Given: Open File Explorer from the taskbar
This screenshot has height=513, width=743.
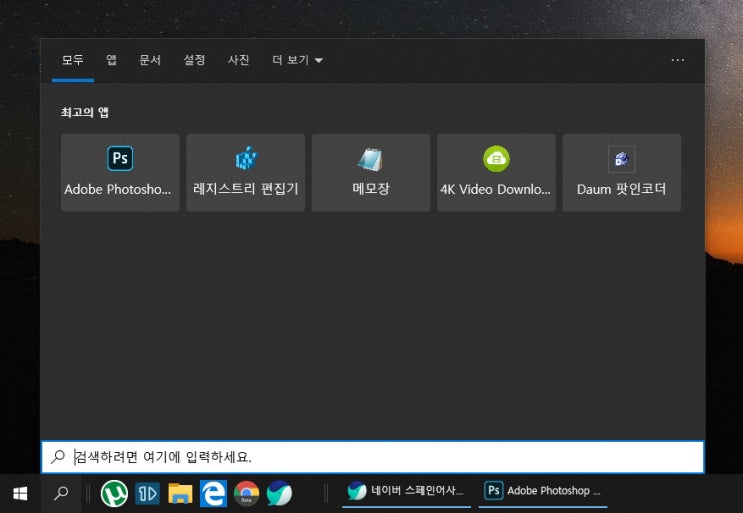Looking at the screenshot, I should click(180, 494).
